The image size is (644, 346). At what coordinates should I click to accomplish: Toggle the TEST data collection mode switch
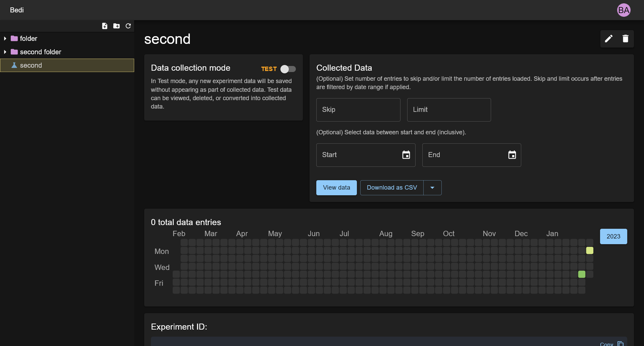click(288, 69)
